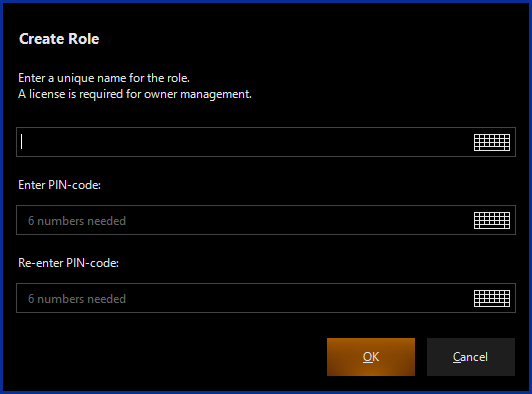The image size is (532, 394).
Task: Open on-screen keyboard for Re-enter PIN-code field
Action: click(x=492, y=298)
